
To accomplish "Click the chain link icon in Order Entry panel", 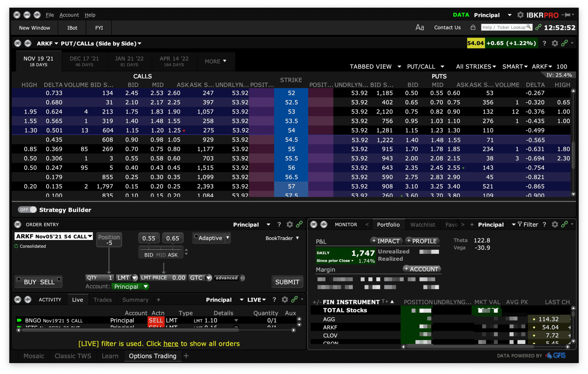I will click(300, 225).
